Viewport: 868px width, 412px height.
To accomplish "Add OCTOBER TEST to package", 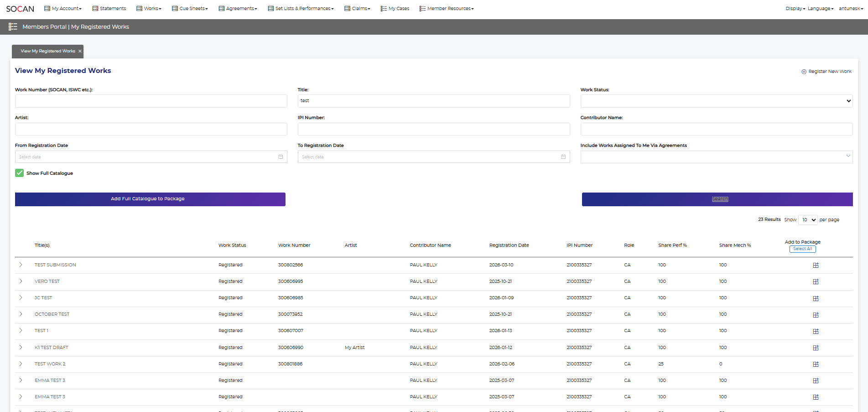I will tap(816, 315).
